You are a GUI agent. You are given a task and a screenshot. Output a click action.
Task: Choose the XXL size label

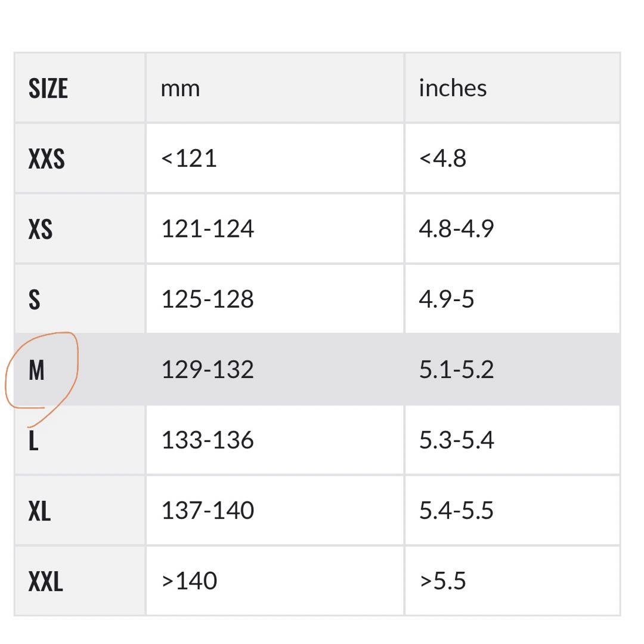point(45,581)
